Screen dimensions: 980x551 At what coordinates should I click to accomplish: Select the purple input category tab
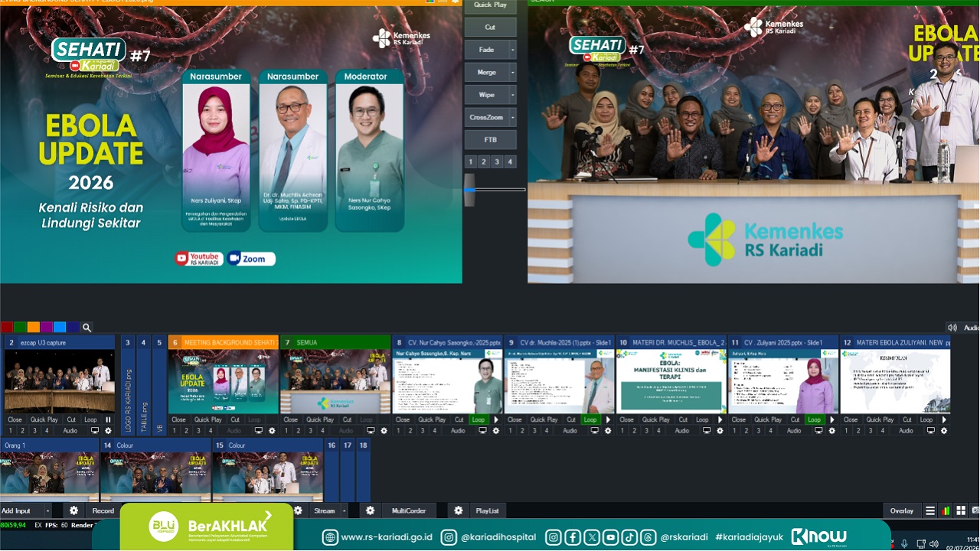(x=46, y=328)
